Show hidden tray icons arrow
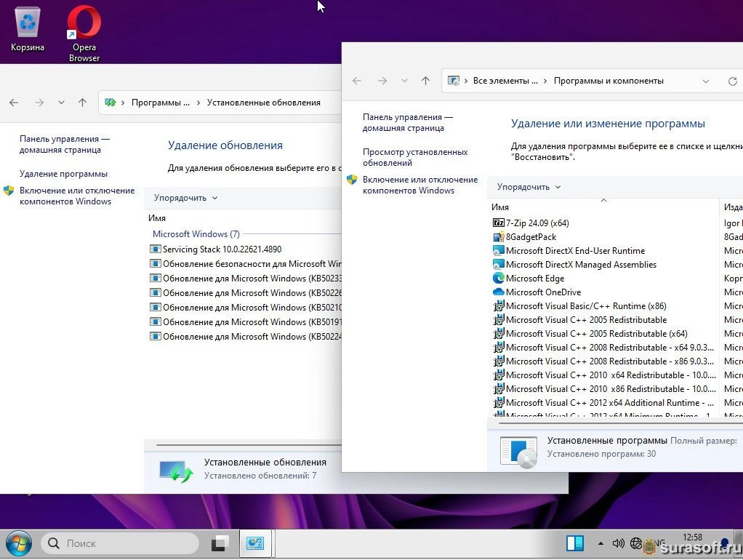Image resolution: width=743 pixels, height=560 pixels. pyautogui.click(x=601, y=543)
